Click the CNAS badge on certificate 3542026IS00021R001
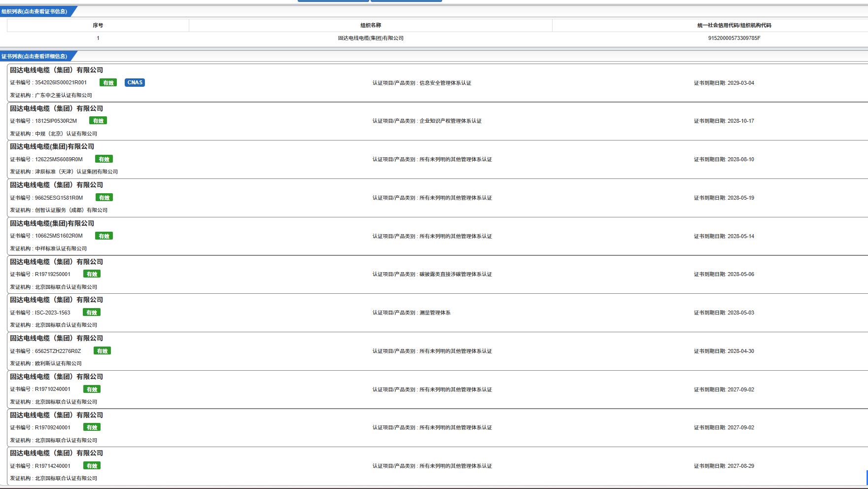868x489 pixels. [x=135, y=82]
